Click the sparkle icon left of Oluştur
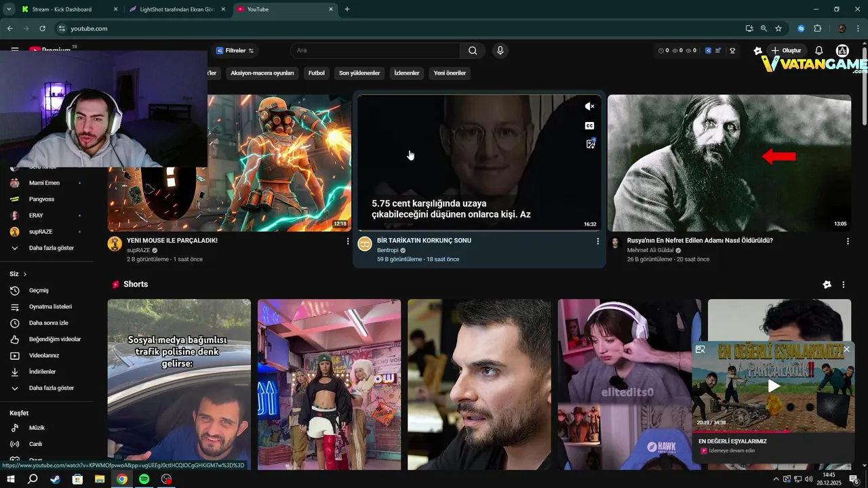The width and height of the screenshot is (868, 488). (758, 50)
